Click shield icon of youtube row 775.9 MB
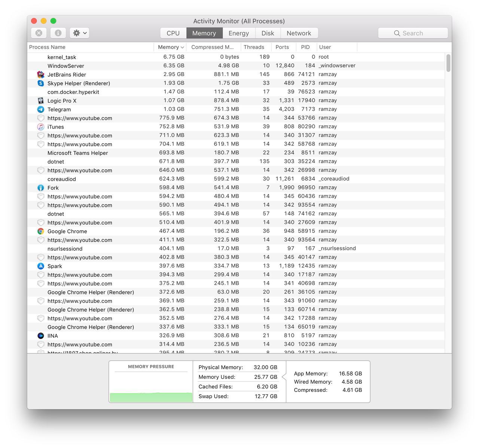Viewport: 479px width, 448px height. click(x=41, y=118)
